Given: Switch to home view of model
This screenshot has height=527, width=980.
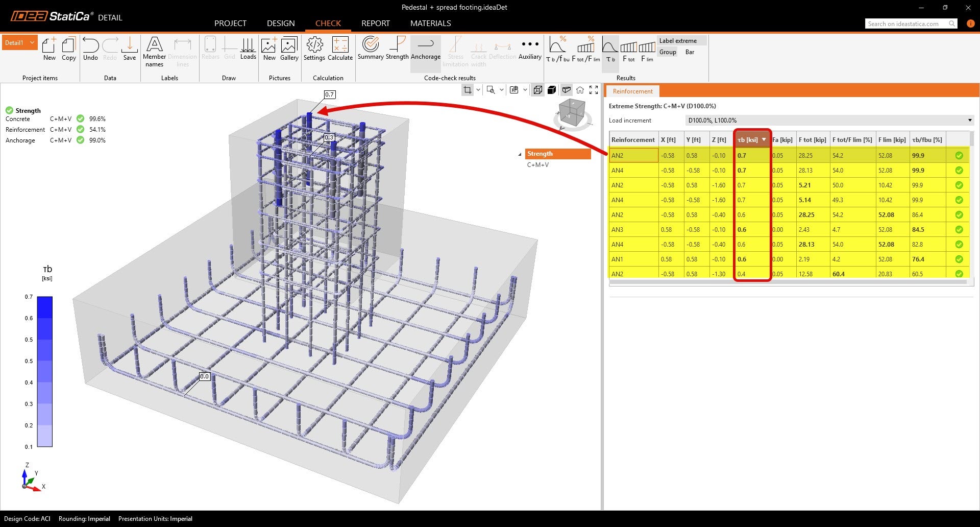Looking at the screenshot, I should pyautogui.click(x=580, y=90).
